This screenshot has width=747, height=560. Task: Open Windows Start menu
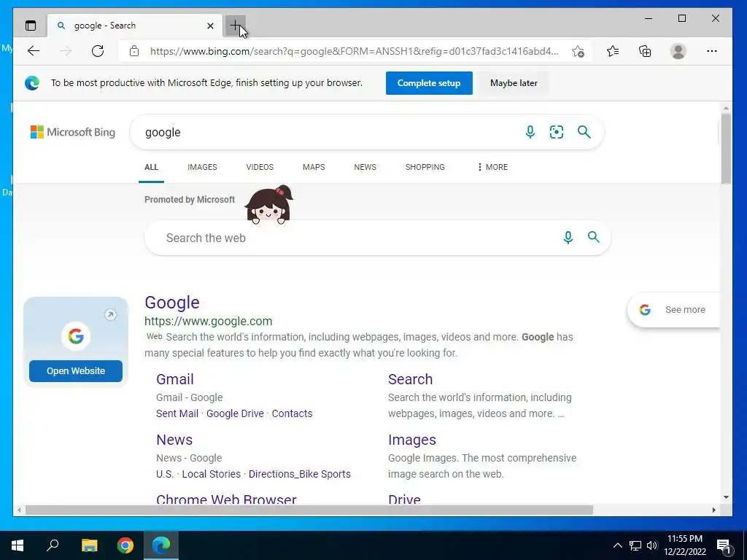coord(18,545)
